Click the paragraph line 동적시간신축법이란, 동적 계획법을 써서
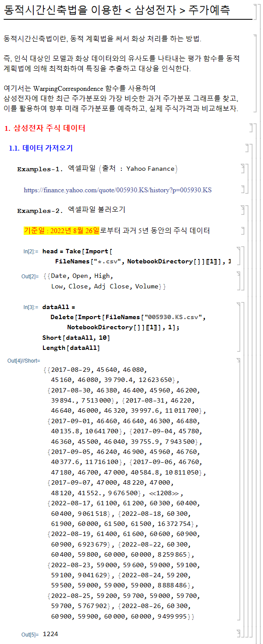 pos(103,38)
